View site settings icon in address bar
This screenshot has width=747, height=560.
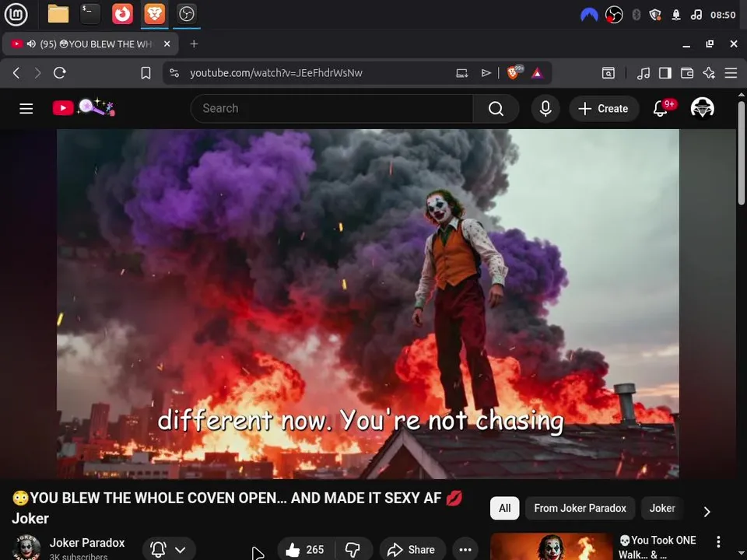click(174, 73)
